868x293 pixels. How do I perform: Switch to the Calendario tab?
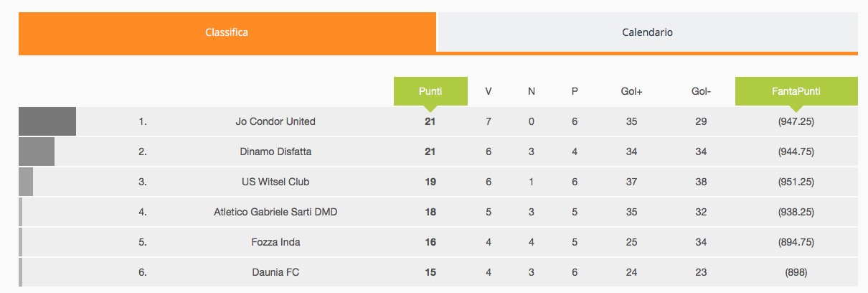647,32
